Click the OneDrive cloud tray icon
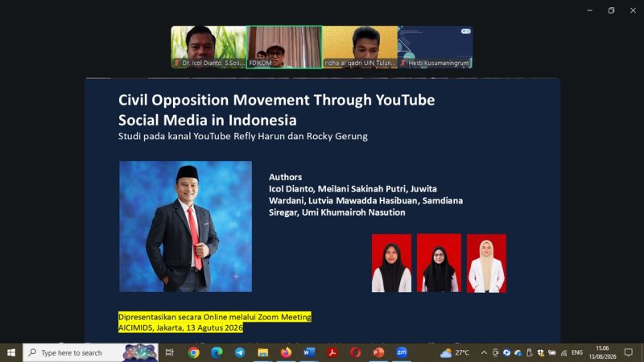The width and height of the screenshot is (644, 362). 518,353
